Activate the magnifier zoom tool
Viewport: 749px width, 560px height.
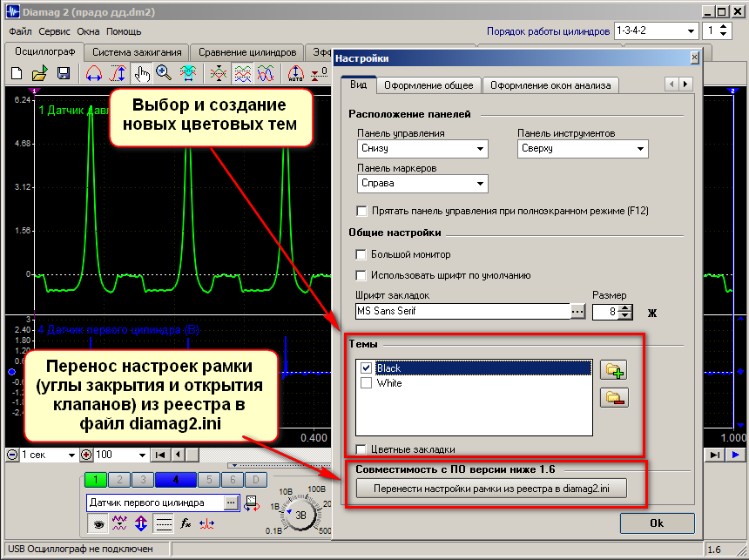pos(164,73)
